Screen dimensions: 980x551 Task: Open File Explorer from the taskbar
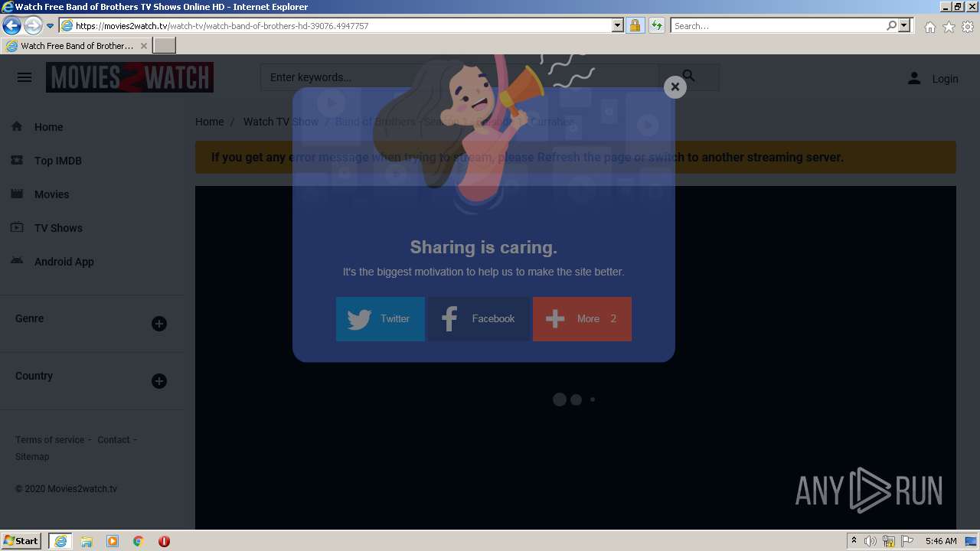click(x=87, y=541)
